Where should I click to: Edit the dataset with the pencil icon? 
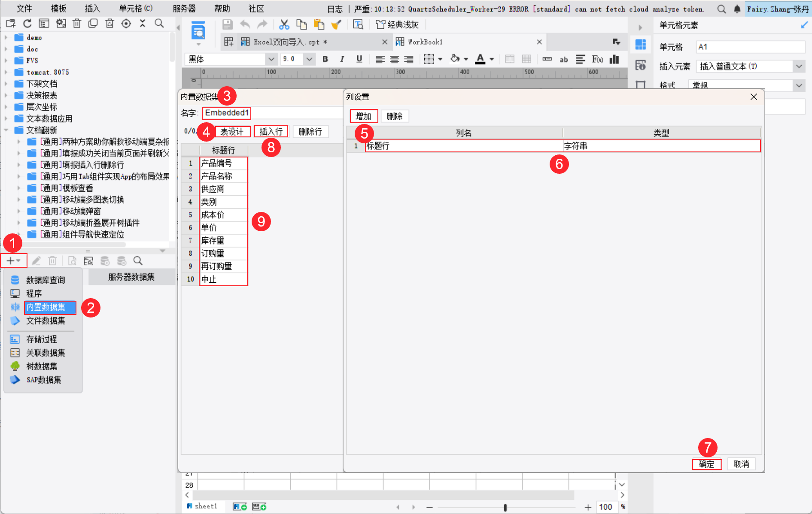36,260
